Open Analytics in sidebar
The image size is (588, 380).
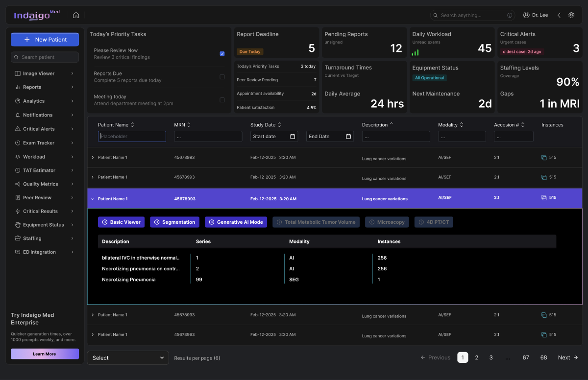(x=45, y=101)
